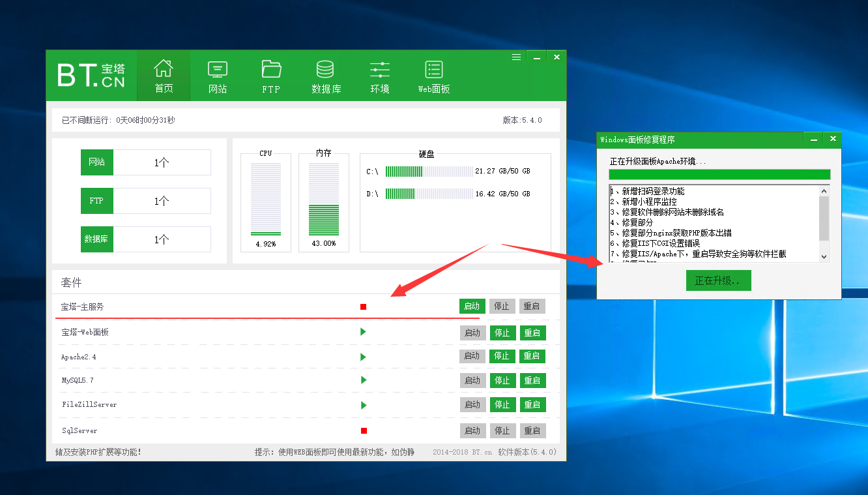Close the BT panel window
The height and width of the screenshot is (495, 868).
[557, 57]
